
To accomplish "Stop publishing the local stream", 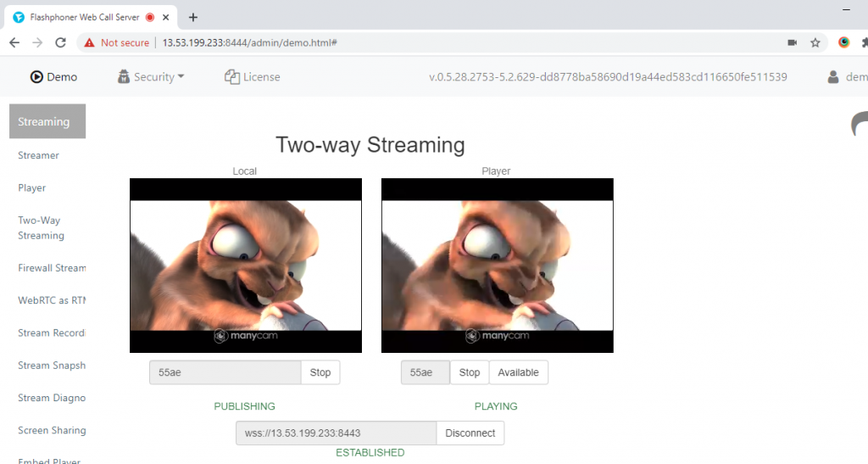I will (x=320, y=372).
